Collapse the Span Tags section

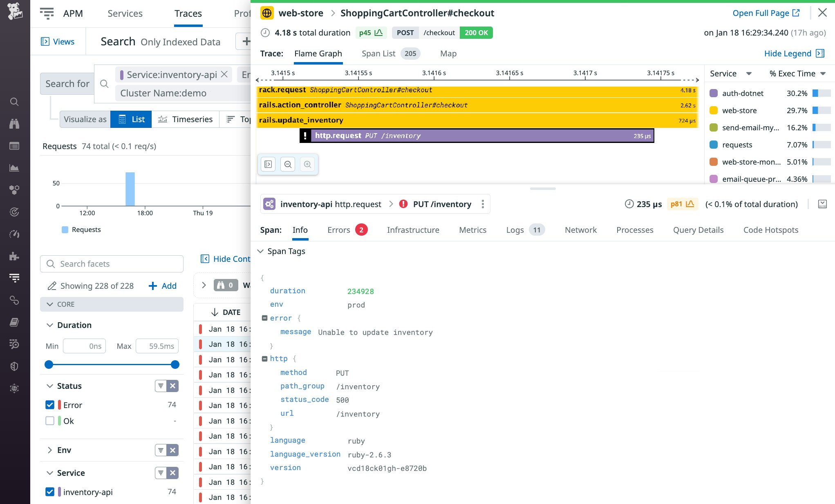click(x=260, y=251)
